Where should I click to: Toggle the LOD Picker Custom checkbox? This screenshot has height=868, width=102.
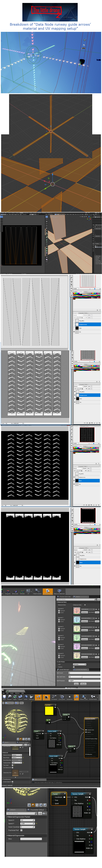pos(74,667)
